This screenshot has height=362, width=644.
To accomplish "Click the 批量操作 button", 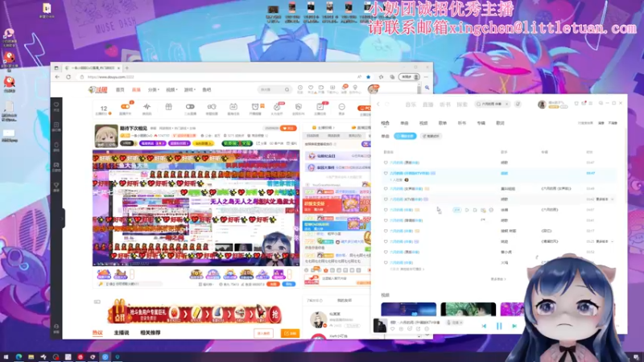I will (x=431, y=136).
